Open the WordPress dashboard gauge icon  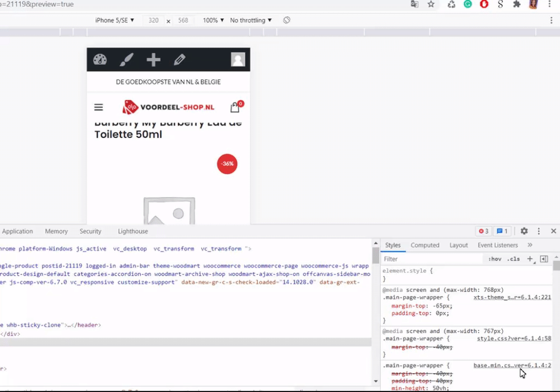click(100, 59)
